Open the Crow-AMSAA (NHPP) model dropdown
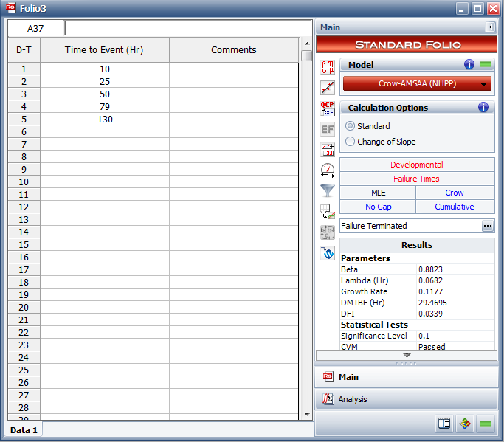The image size is (504, 442). (417, 84)
